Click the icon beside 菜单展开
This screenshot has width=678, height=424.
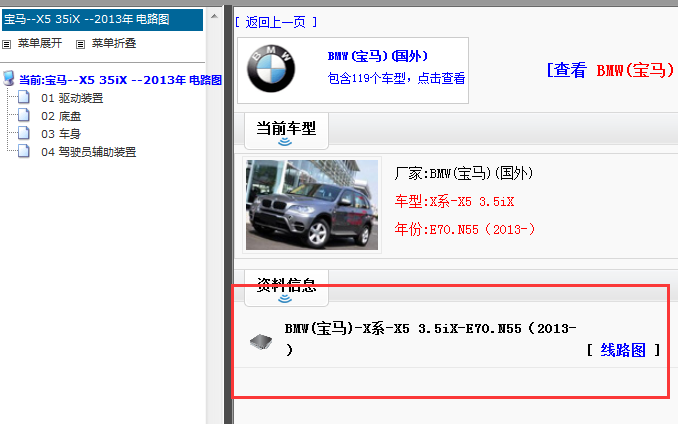[6, 44]
